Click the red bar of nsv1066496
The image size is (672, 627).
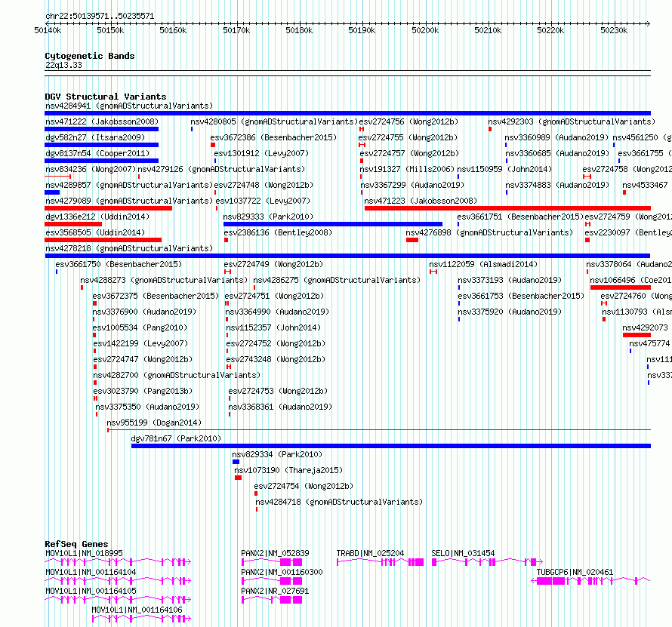[620, 287]
